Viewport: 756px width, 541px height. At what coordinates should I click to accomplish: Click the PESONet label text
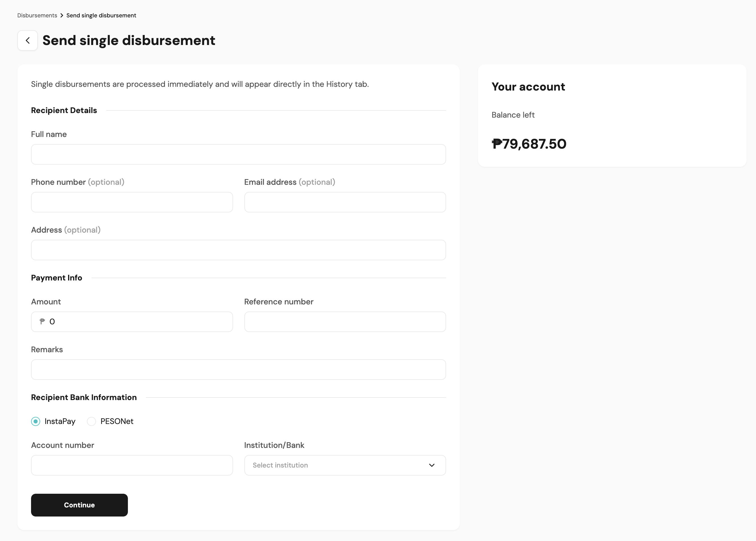coord(117,421)
